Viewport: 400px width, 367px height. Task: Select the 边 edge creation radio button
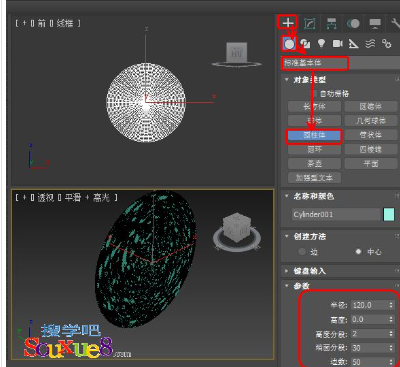click(302, 252)
